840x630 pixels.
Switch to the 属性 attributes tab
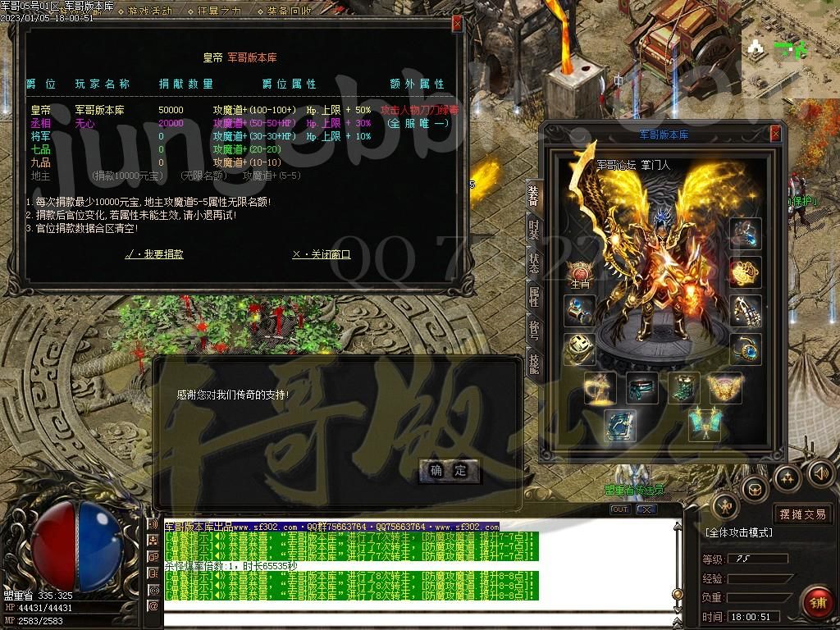click(533, 297)
